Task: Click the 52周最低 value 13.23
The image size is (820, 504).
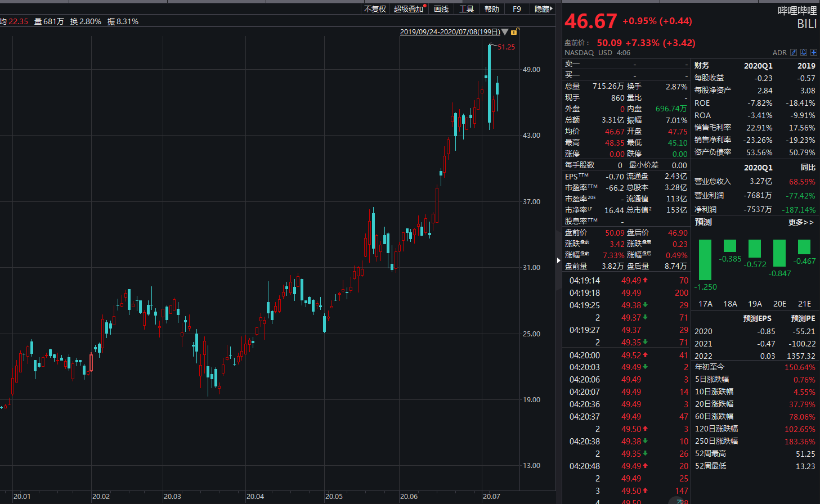Action: point(805,466)
